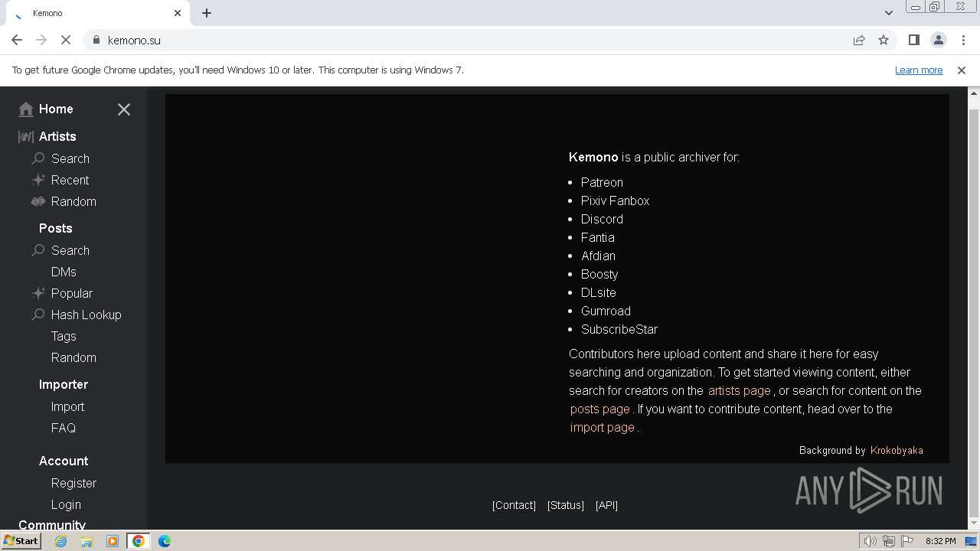Go back to the previous page

click(x=17, y=40)
